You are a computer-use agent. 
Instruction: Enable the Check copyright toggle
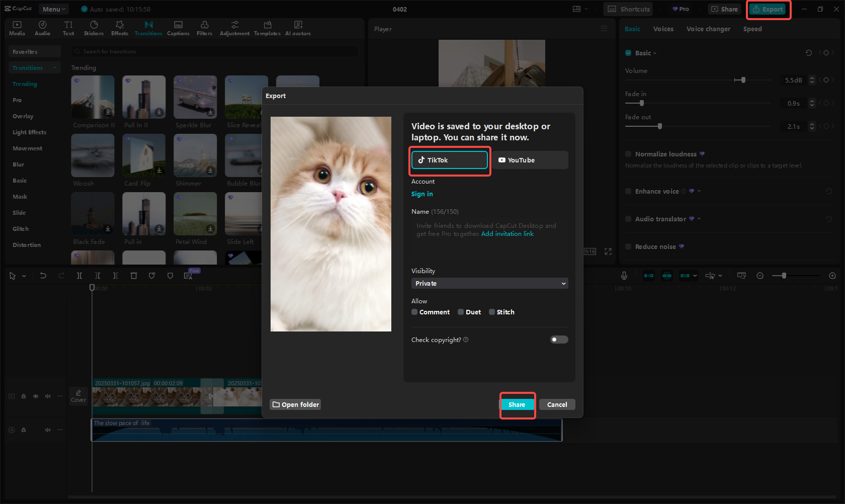coord(559,340)
